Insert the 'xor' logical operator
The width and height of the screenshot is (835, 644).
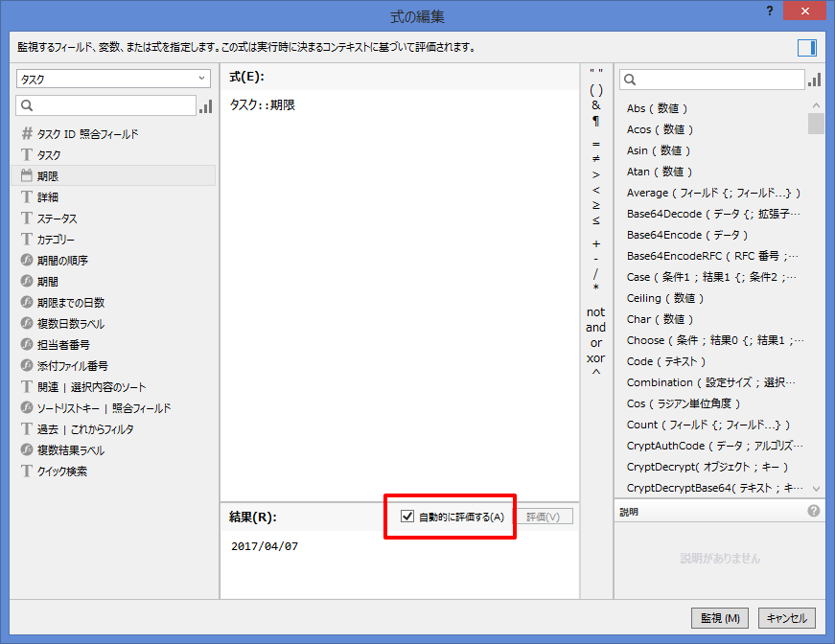tap(596, 358)
